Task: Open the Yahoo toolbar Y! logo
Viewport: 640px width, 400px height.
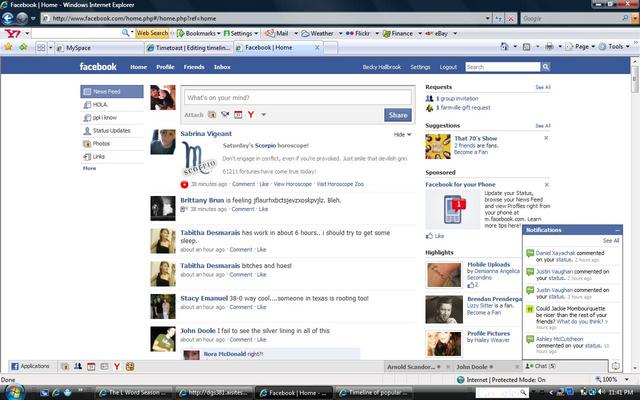Action: [13, 33]
